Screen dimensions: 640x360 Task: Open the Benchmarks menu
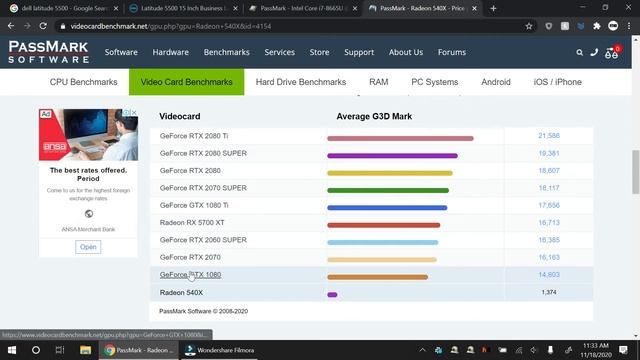point(227,52)
